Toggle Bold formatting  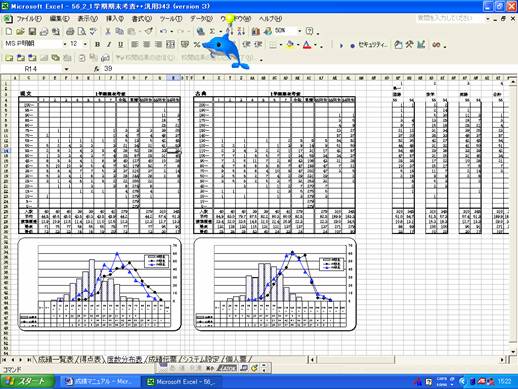pyautogui.click(x=97, y=44)
